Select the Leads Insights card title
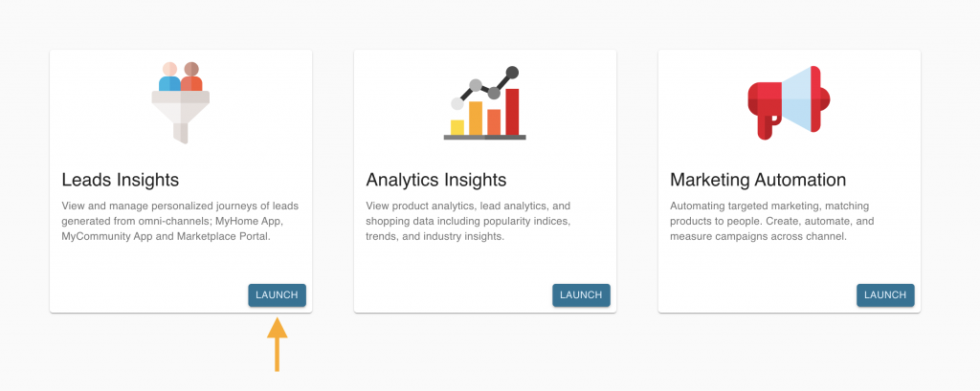This screenshot has height=391, width=980. click(x=121, y=180)
